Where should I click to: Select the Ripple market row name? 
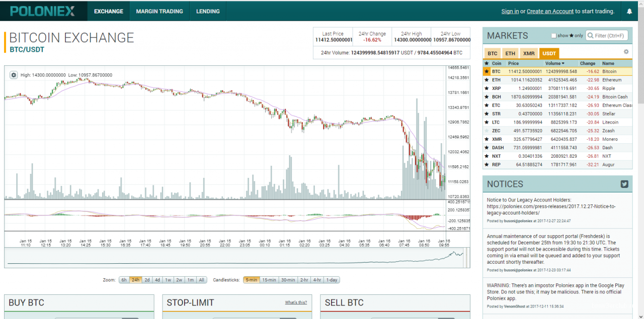point(608,88)
